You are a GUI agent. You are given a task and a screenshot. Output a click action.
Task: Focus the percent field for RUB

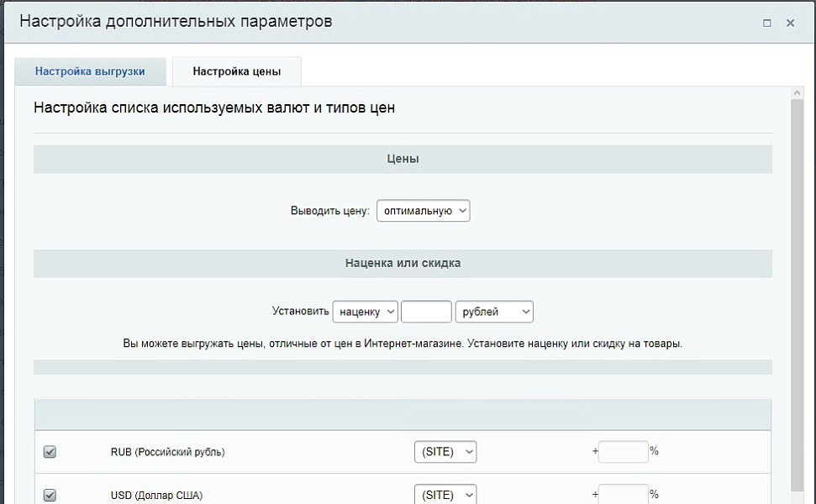click(x=623, y=452)
